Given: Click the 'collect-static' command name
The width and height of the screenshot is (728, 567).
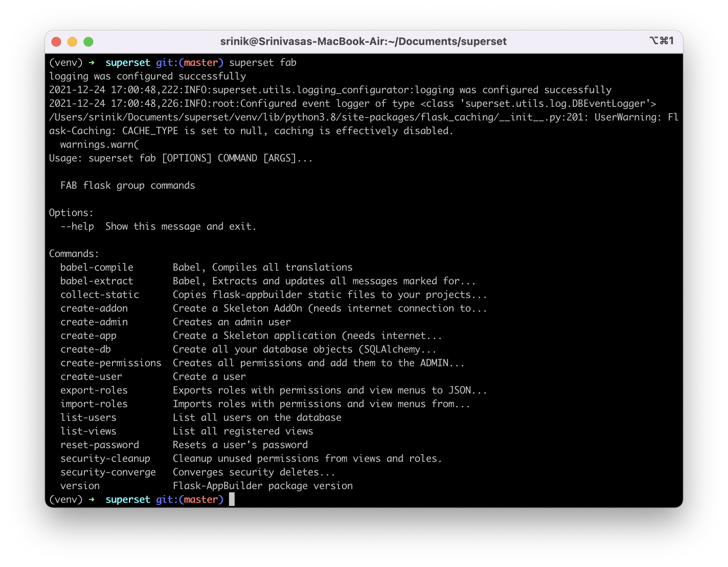Looking at the screenshot, I should point(100,295).
